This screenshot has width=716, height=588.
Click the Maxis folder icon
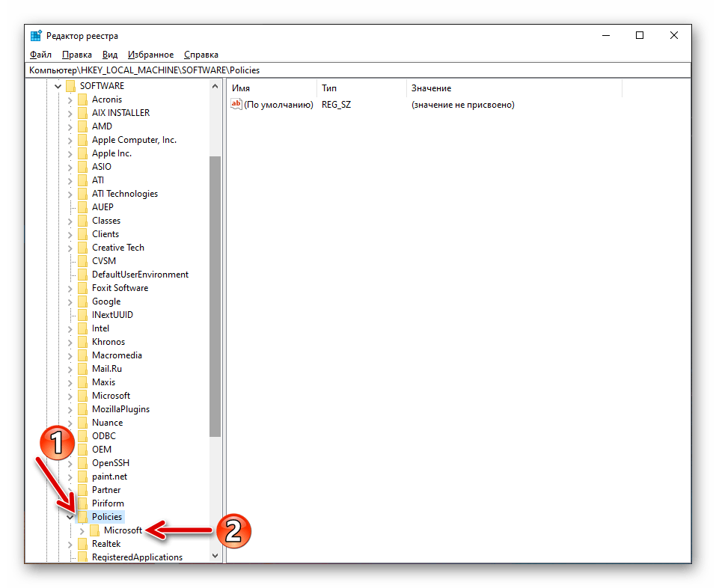point(82,382)
